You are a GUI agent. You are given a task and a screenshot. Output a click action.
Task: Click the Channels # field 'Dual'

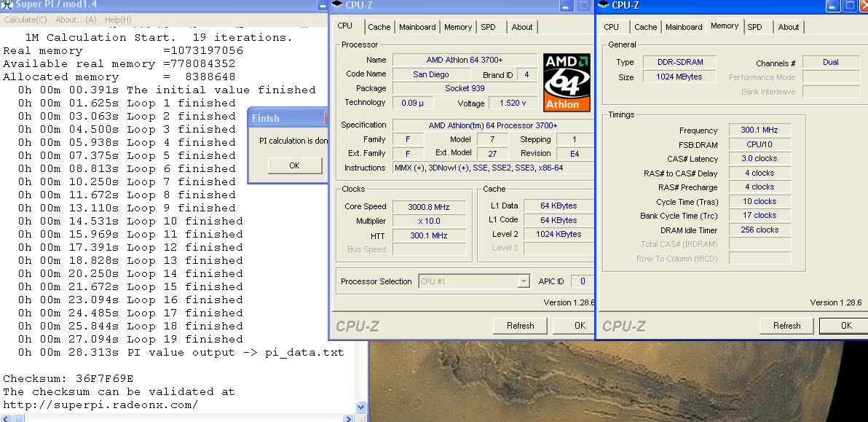831,62
